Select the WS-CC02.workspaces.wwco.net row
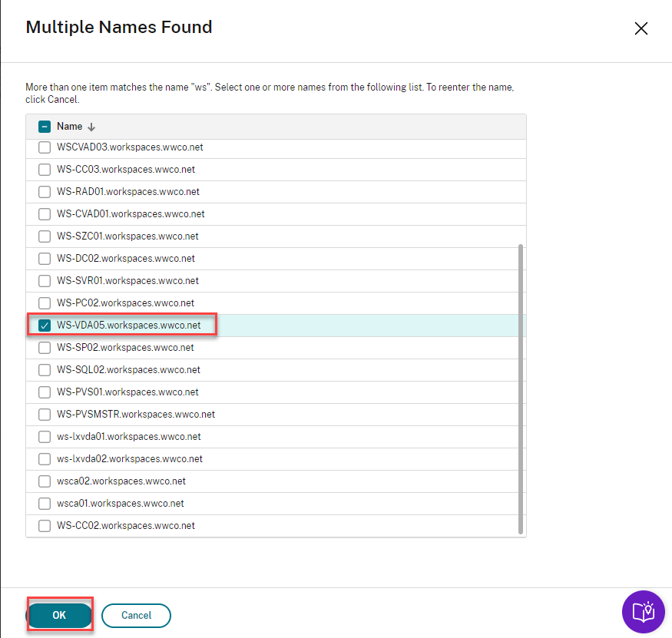 pyautogui.click(x=126, y=526)
